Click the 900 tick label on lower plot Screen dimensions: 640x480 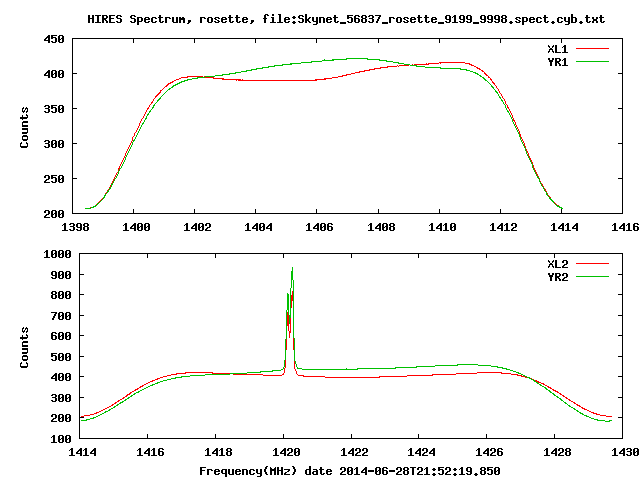click(61, 275)
